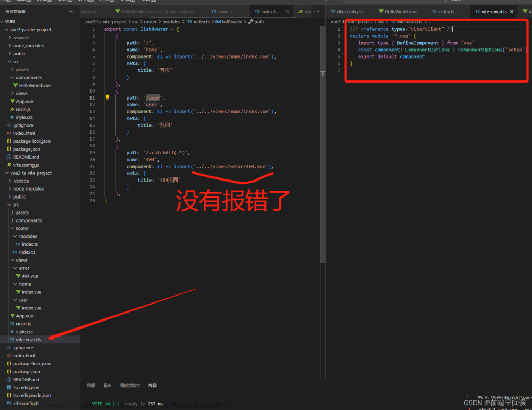Image resolution: width=532 pixels, height=410 pixels.
Task: Collapse the error folder
Action: tap(15, 268)
